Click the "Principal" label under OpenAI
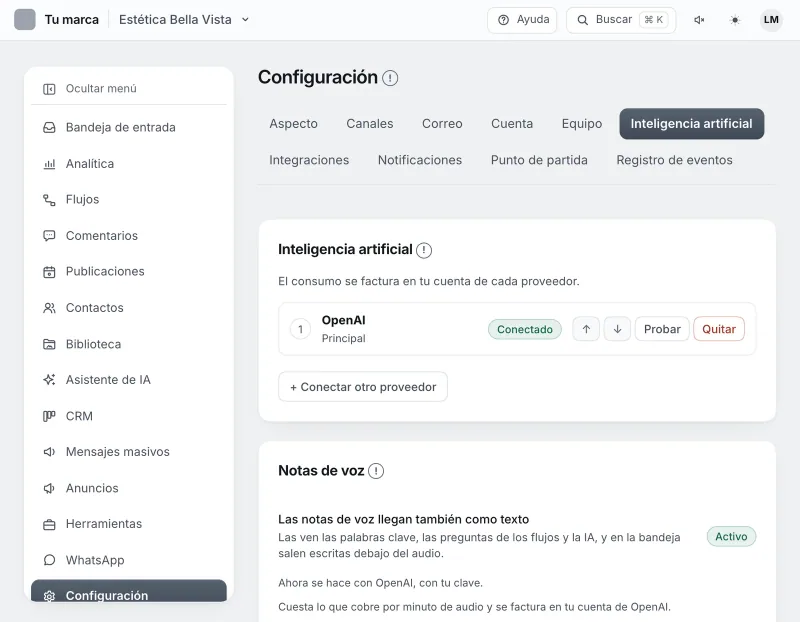 343,338
